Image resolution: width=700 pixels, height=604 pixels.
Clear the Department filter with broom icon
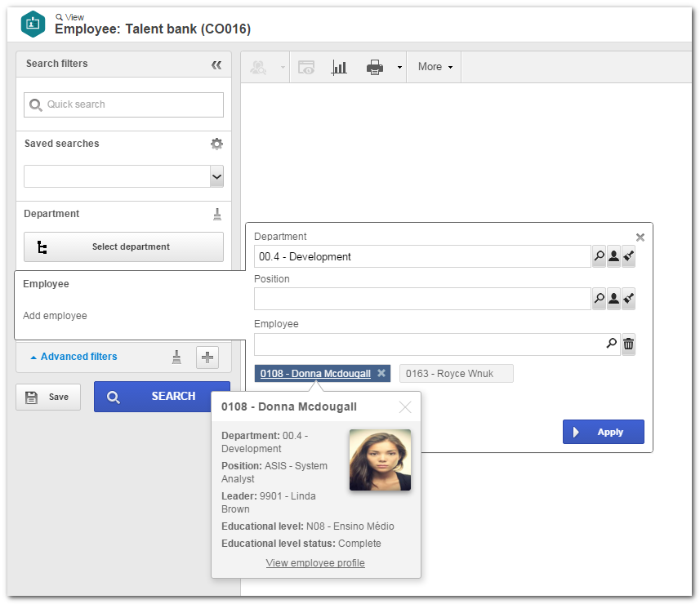[217, 215]
